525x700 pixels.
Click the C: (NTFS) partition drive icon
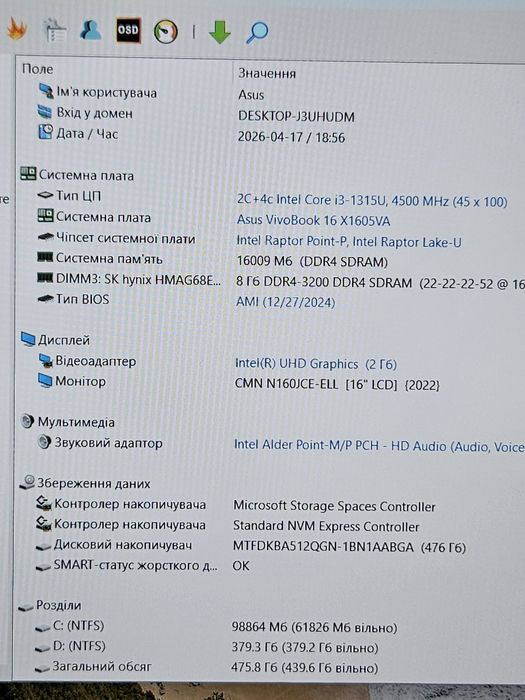[43, 627]
